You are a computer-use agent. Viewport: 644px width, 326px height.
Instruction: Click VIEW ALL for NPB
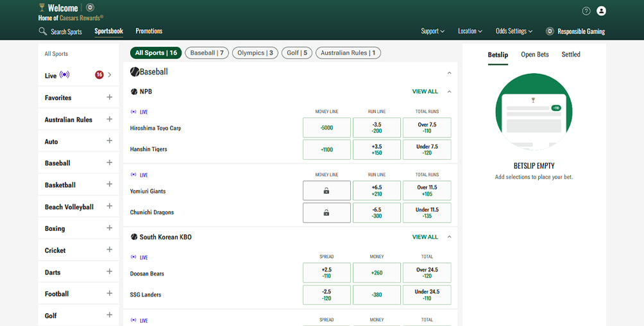click(x=425, y=92)
